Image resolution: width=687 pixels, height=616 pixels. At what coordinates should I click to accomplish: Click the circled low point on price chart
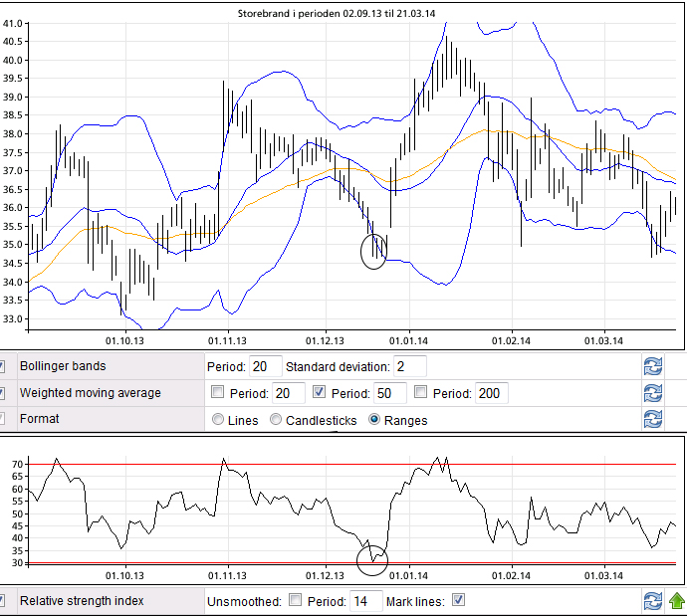tap(374, 250)
